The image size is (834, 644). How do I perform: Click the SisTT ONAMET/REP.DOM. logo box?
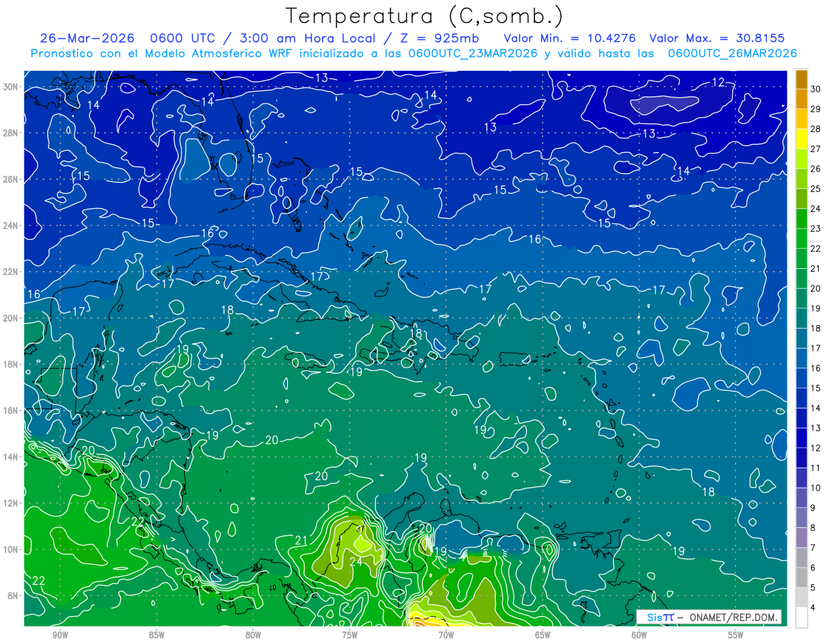[709, 617]
